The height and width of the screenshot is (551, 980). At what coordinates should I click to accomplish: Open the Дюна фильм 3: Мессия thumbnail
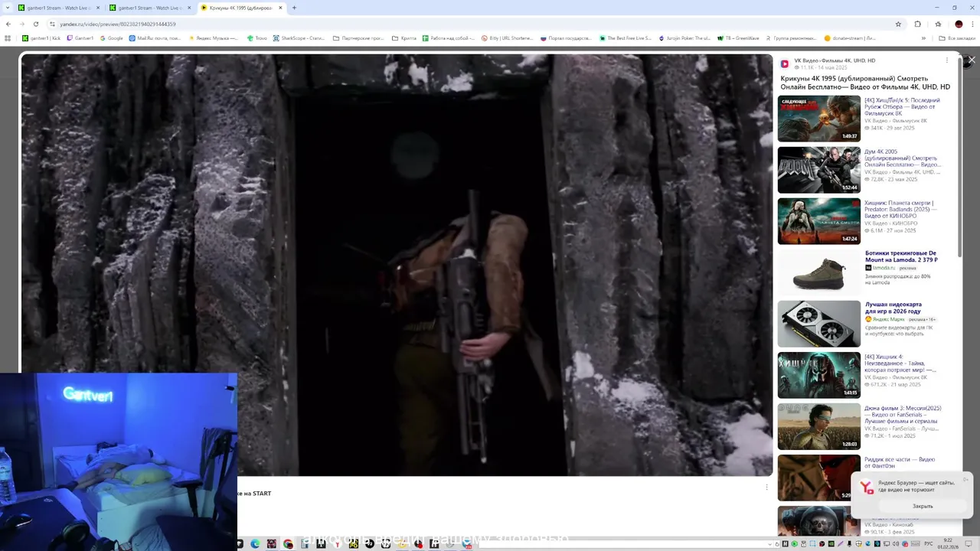[x=819, y=426]
